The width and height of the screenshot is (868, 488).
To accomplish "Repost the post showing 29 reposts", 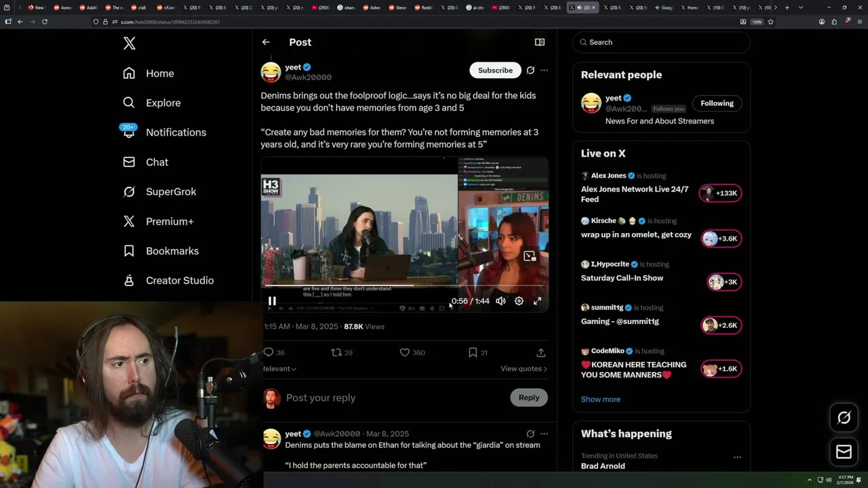I will point(341,352).
